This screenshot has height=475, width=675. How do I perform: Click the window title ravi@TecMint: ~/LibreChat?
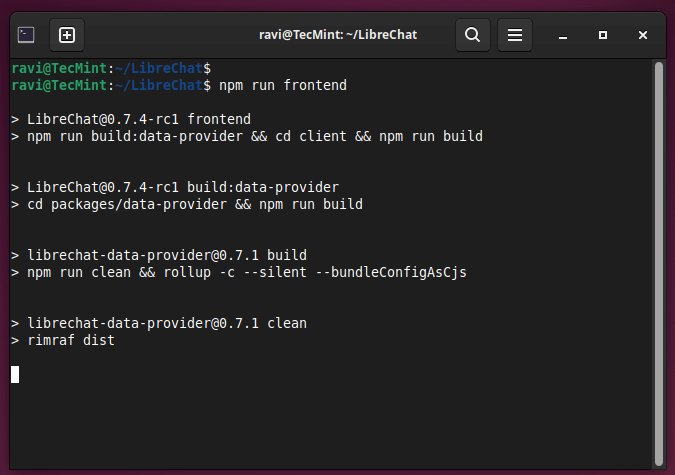[x=338, y=35]
